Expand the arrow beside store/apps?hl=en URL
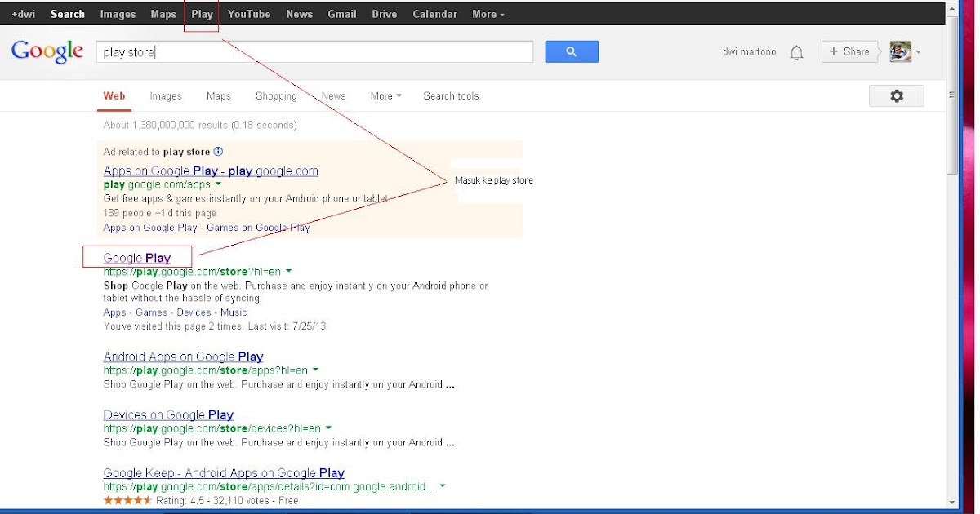The width and height of the screenshot is (980, 514). pos(315,370)
